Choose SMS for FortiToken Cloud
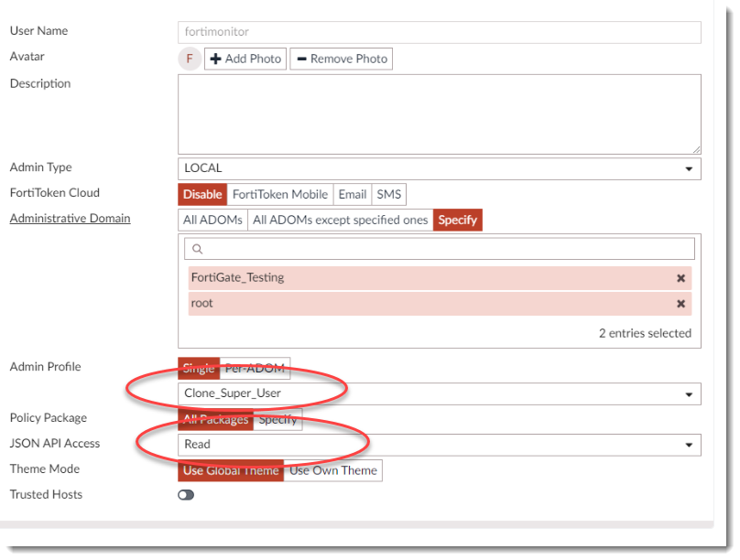The height and width of the screenshot is (560, 740). point(388,194)
